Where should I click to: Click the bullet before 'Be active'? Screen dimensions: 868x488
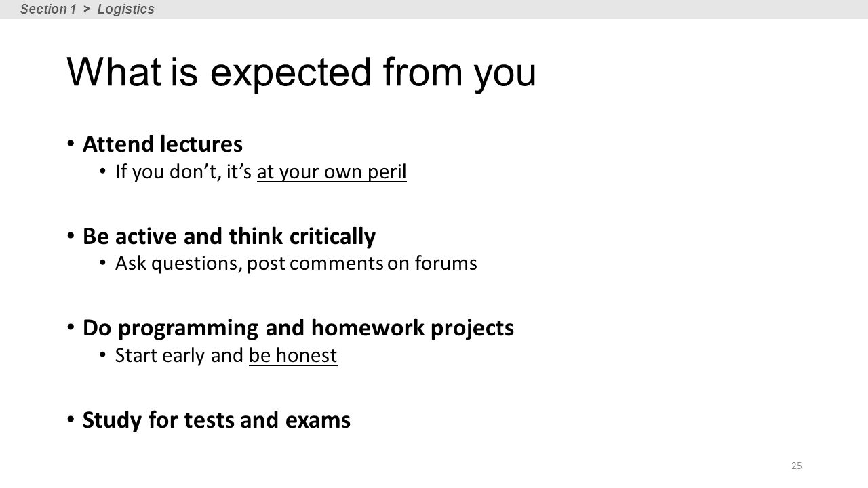point(71,235)
